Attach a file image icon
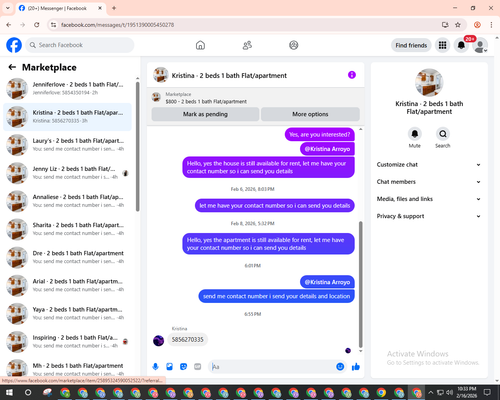The height and width of the screenshot is (400, 500). tap(169, 367)
